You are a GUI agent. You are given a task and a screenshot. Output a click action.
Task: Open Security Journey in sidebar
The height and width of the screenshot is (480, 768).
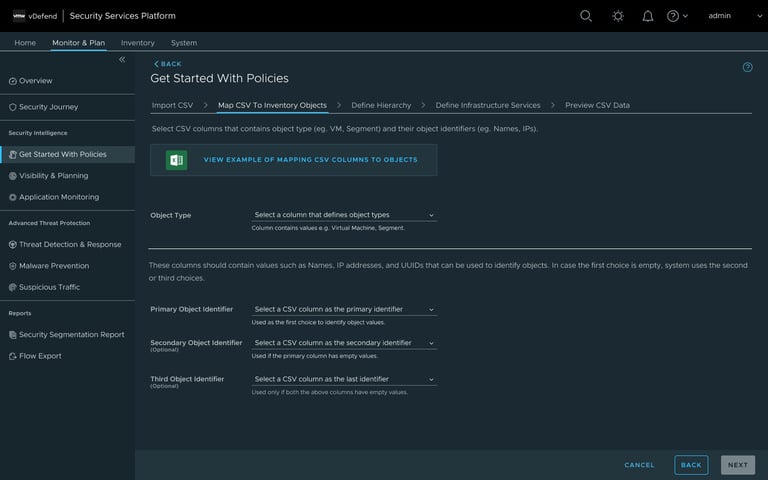[48, 107]
